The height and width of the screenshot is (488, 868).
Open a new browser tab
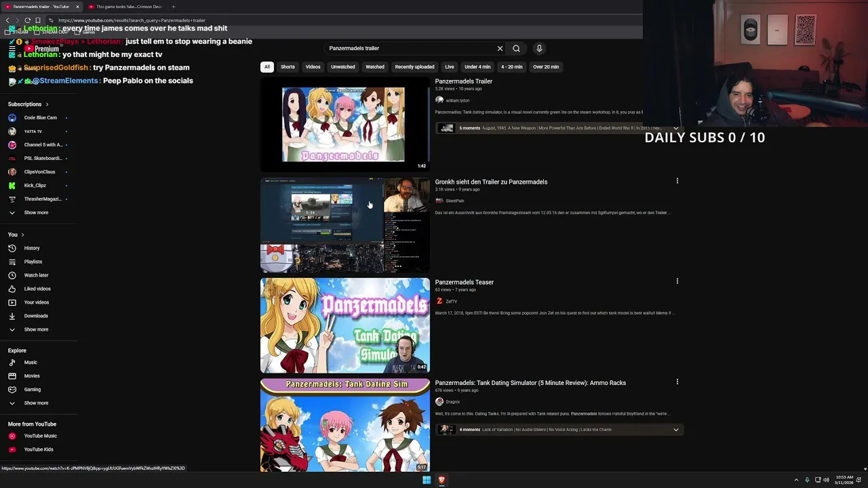tap(173, 7)
